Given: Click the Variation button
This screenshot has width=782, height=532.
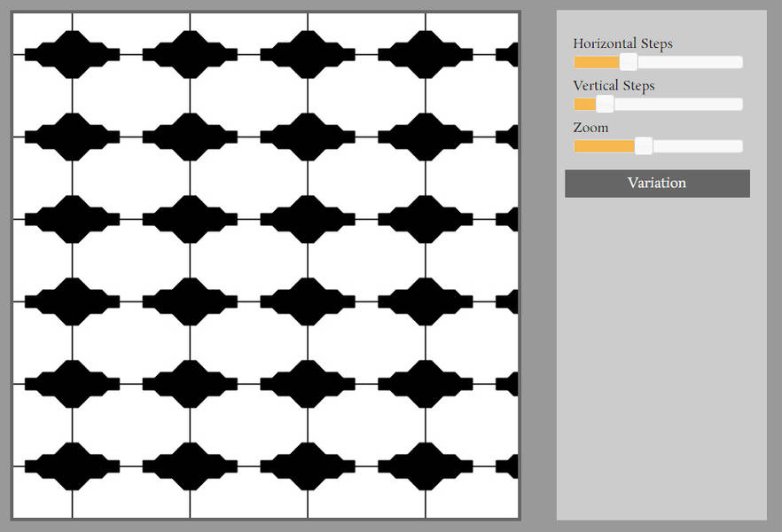Looking at the screenshot, I should pos(657,184).
